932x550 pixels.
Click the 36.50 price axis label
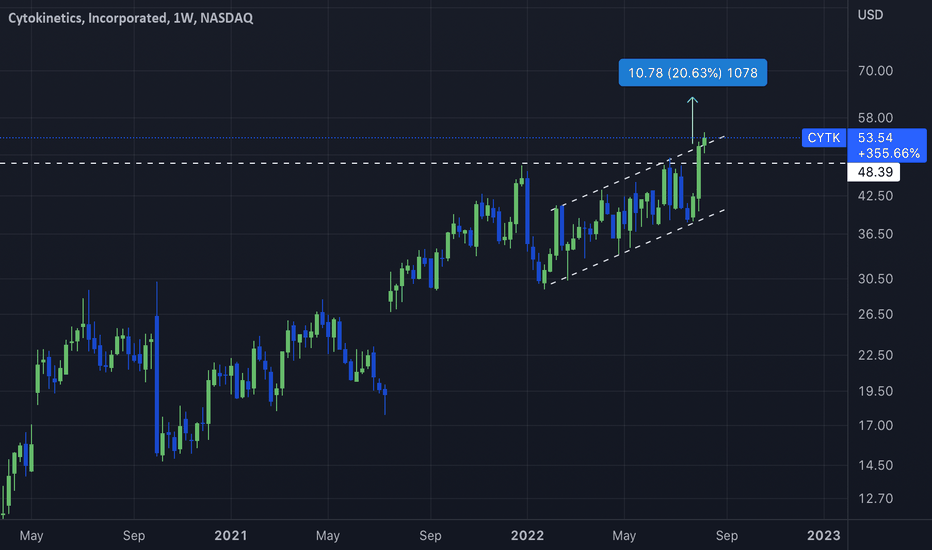875,234
